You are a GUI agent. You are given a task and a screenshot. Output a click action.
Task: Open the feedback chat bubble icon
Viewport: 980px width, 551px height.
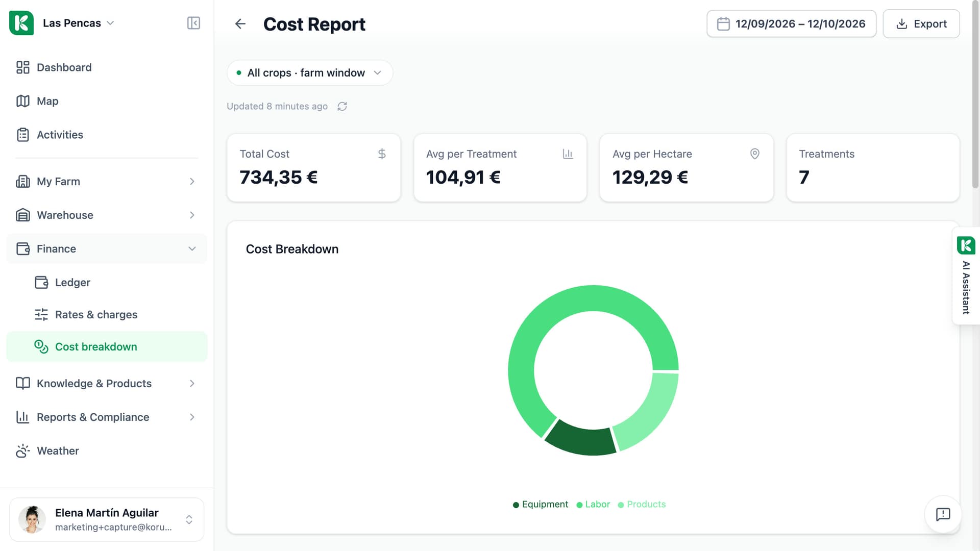943,514
